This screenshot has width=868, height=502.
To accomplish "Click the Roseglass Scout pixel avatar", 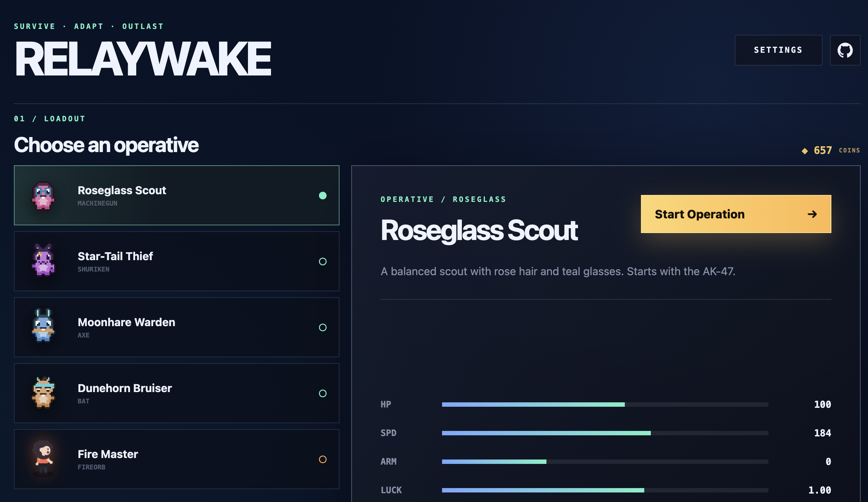I will coord(43,196).
